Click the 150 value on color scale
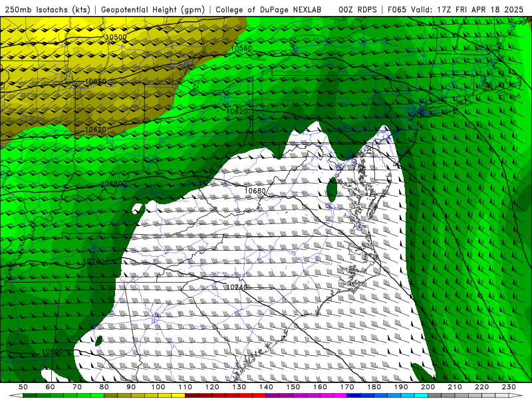The image size is (532, 399). 293,387
